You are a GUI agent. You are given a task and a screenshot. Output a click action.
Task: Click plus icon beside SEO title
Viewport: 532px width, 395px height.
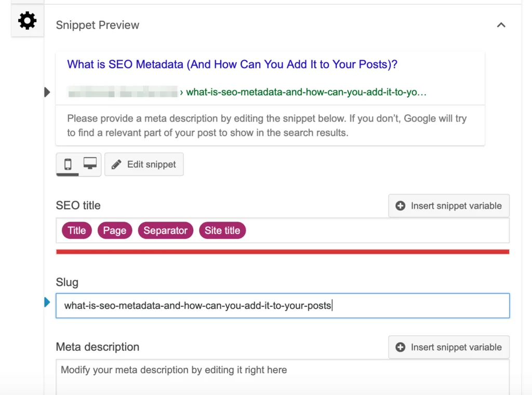click(x=401, y=206)
